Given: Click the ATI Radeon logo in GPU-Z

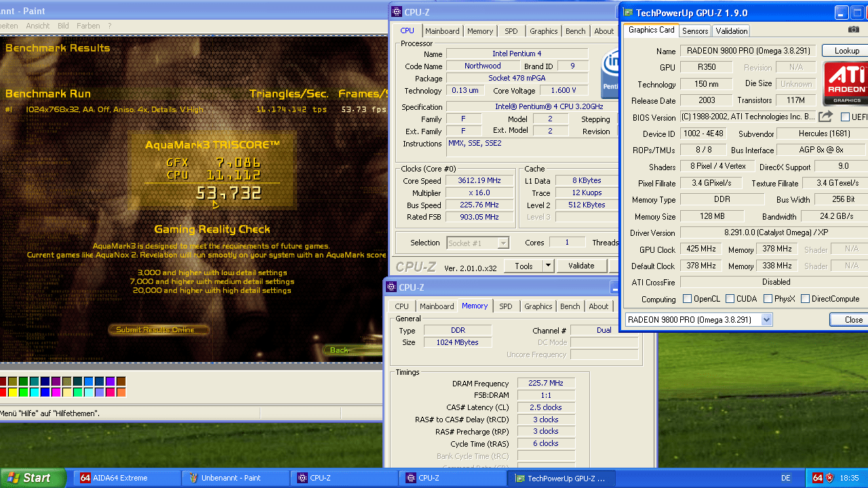Looking at the screenshot, I should (x=845, y=84).
